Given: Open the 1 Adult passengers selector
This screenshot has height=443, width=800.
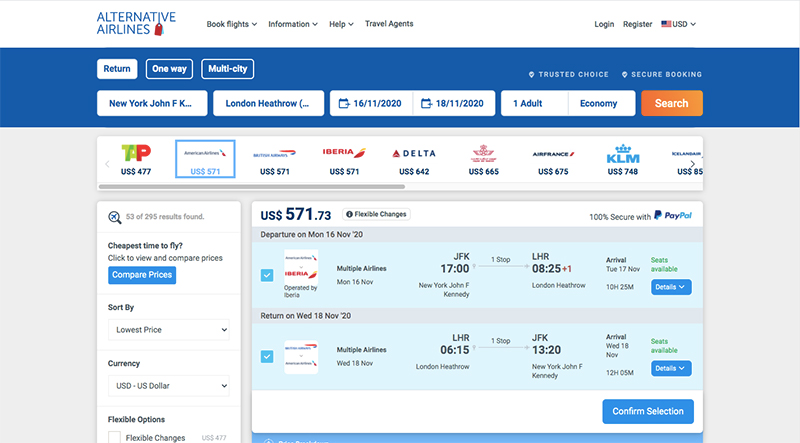Looking at the screenshot, I should pos(534,103).
